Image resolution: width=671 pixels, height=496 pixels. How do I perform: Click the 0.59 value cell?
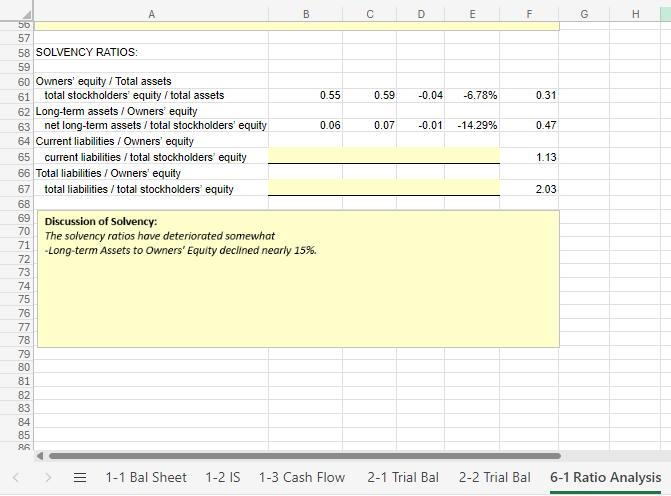pos(370,95)
